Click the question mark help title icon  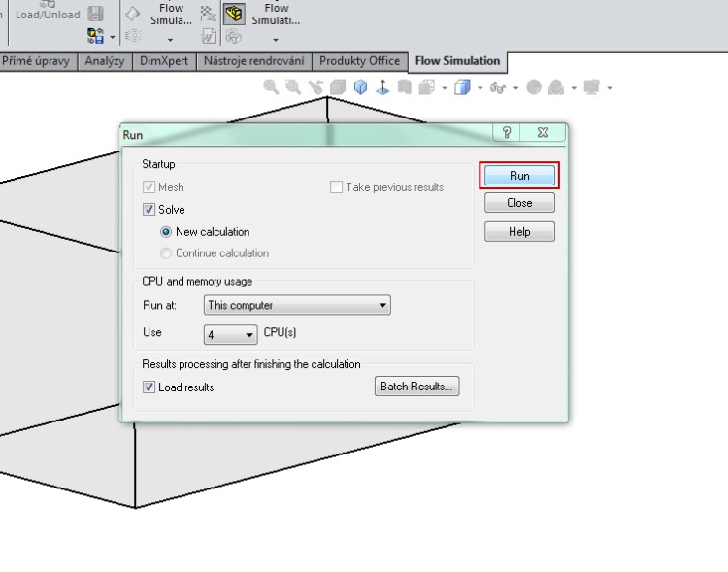point(506,132)
